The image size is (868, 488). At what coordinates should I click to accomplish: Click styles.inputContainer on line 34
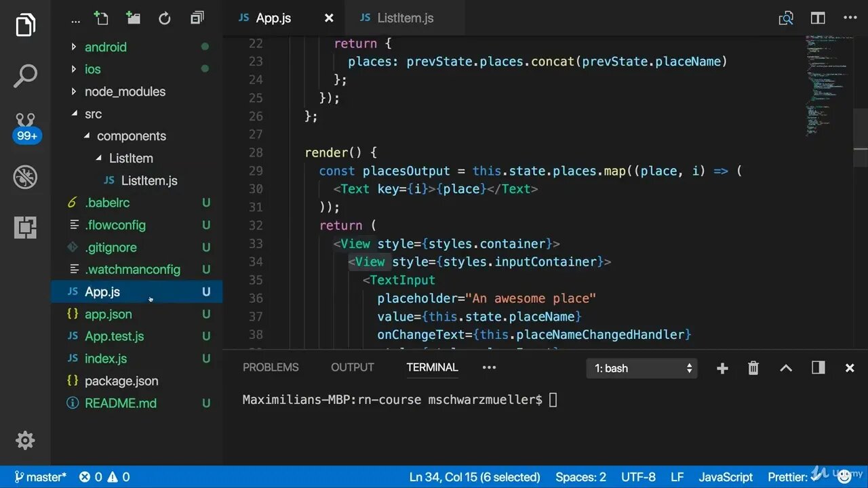coord(519,262)
